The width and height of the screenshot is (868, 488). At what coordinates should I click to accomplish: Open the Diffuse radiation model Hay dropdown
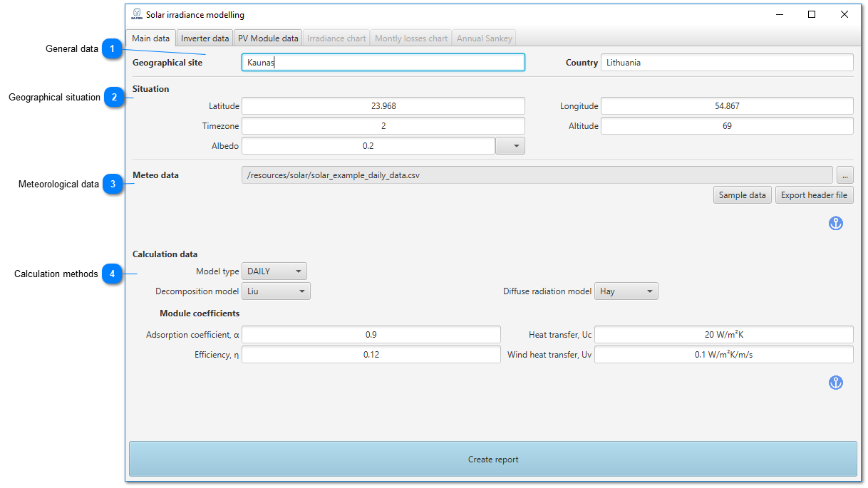click(626, 291)
